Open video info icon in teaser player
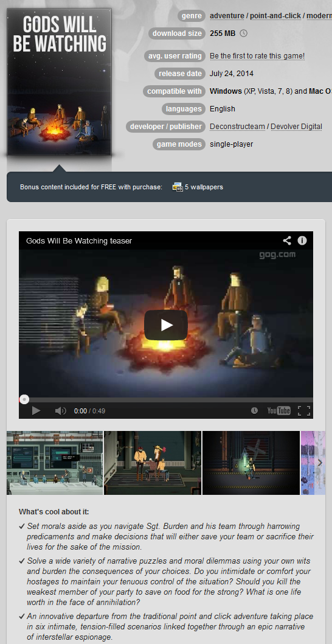332x644 pixels. 302,240
